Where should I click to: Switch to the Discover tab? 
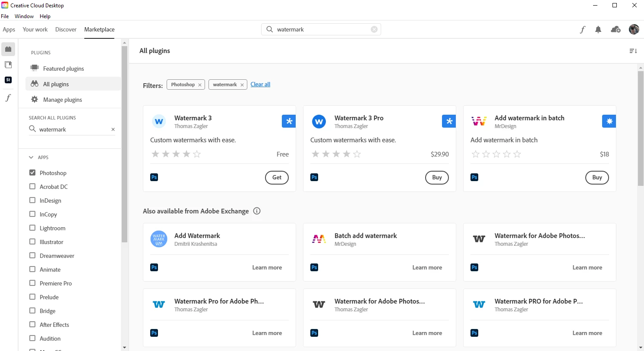coord(66,29)
